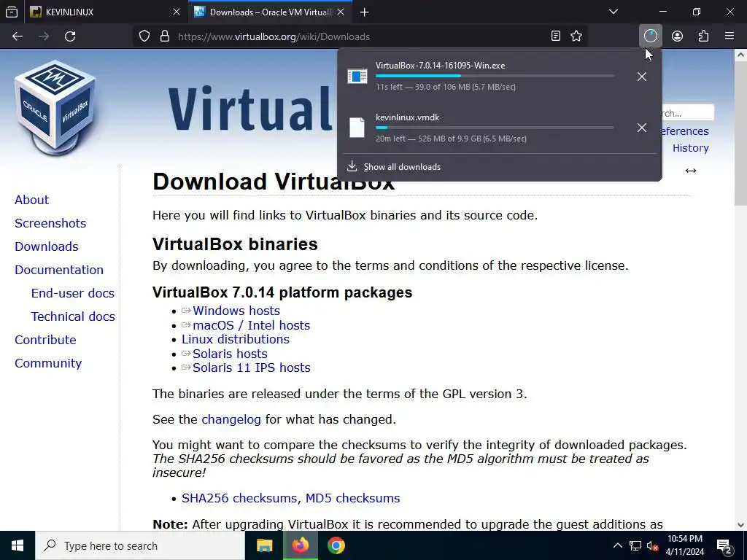747x560 pixels.
Task: Click VirtualBox-7.0.14-161095-Win.exe file name
Action: coord(440,66)
